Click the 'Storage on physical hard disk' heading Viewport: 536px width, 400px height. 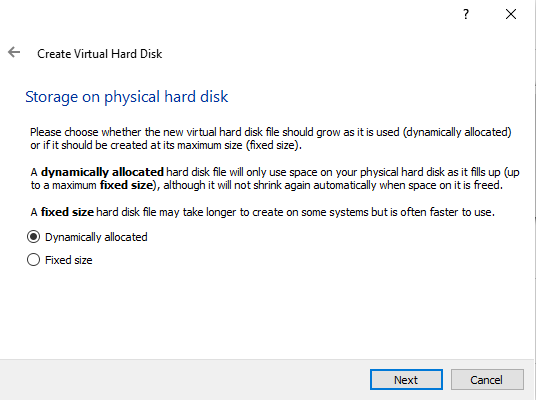126,97
